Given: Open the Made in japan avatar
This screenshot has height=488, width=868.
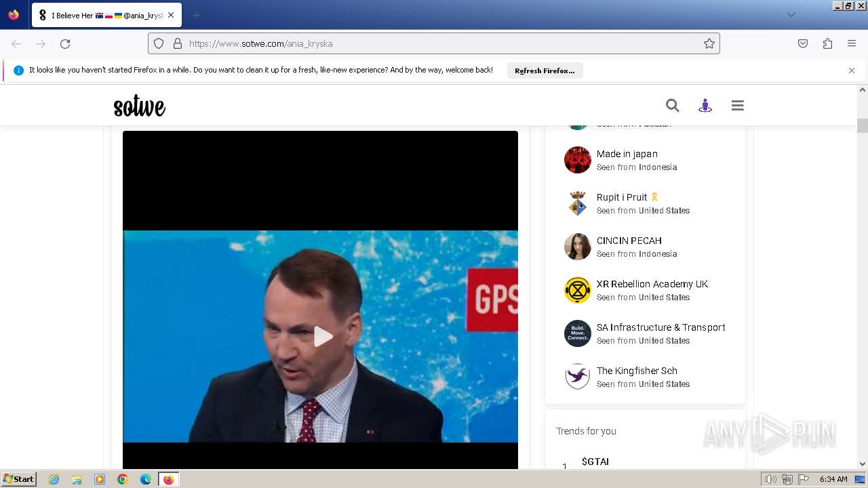Looking at the screenshot, I should click(x=578, y=160).
